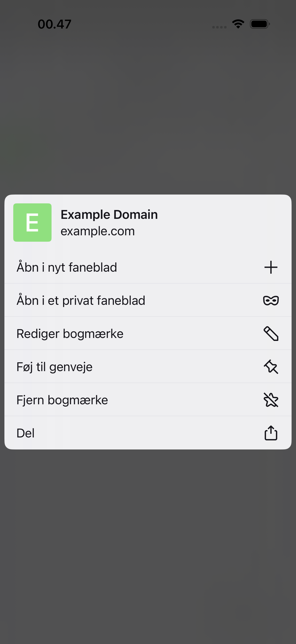Tap the example.com URL text
Viewport: 296px width, 644px height.
98,231
